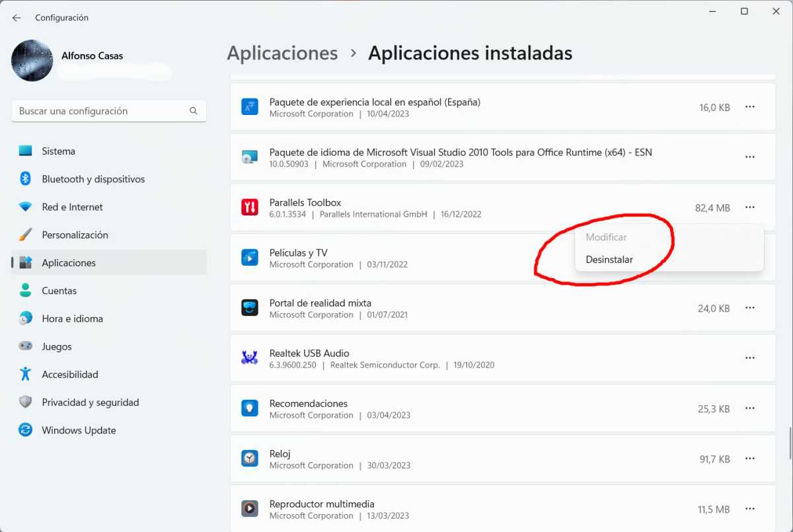Image resolution: width=793 pixels, height=532 pixels.
Task: Click Recomendaciones lightbulb icon
Action: point(250,408)
